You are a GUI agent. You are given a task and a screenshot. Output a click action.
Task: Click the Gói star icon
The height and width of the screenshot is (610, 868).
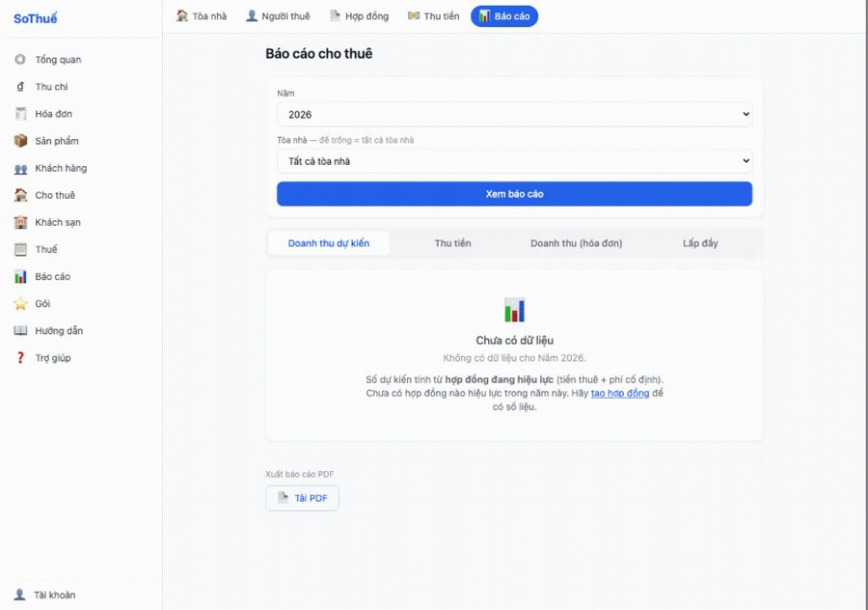[x=20, y=304]
